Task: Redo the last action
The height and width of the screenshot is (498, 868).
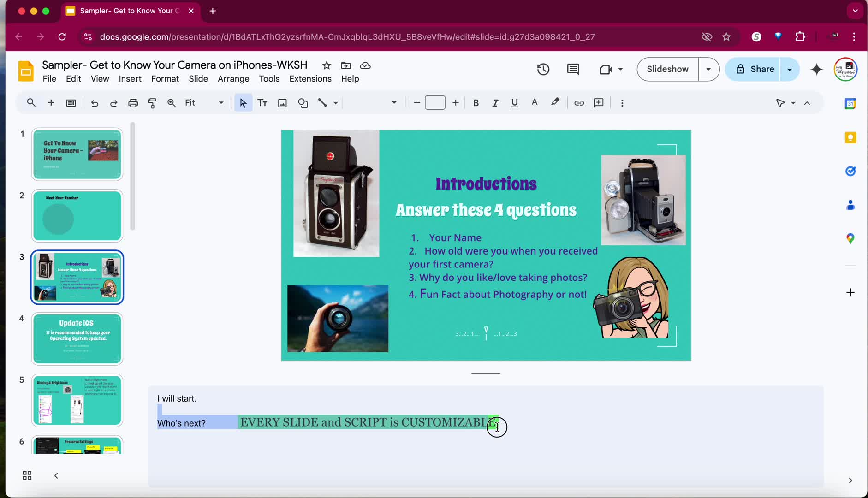Action: point(113,103)
